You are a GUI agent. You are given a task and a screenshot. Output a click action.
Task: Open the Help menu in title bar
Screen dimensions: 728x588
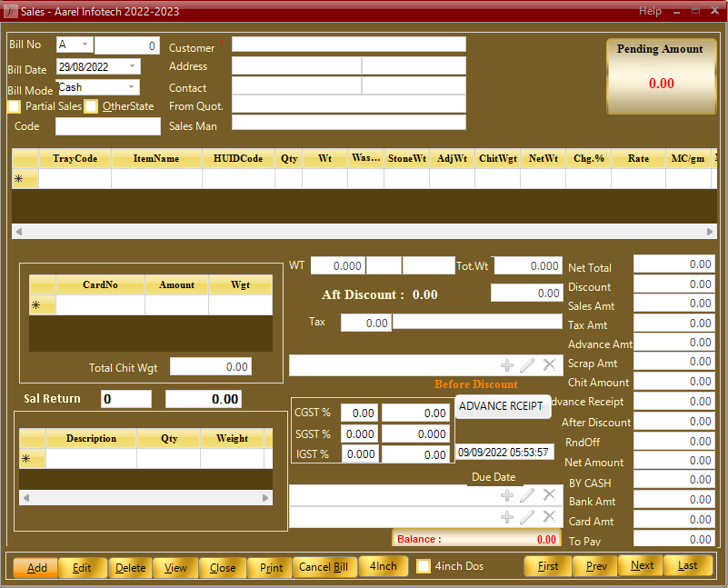[x=650, y=11]
